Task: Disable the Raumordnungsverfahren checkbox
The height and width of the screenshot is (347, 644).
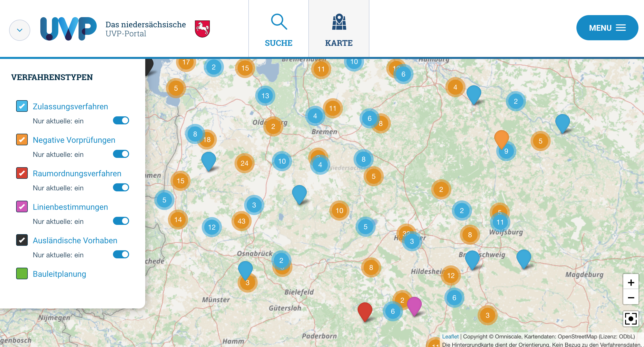Action: (x=22, y=173)
